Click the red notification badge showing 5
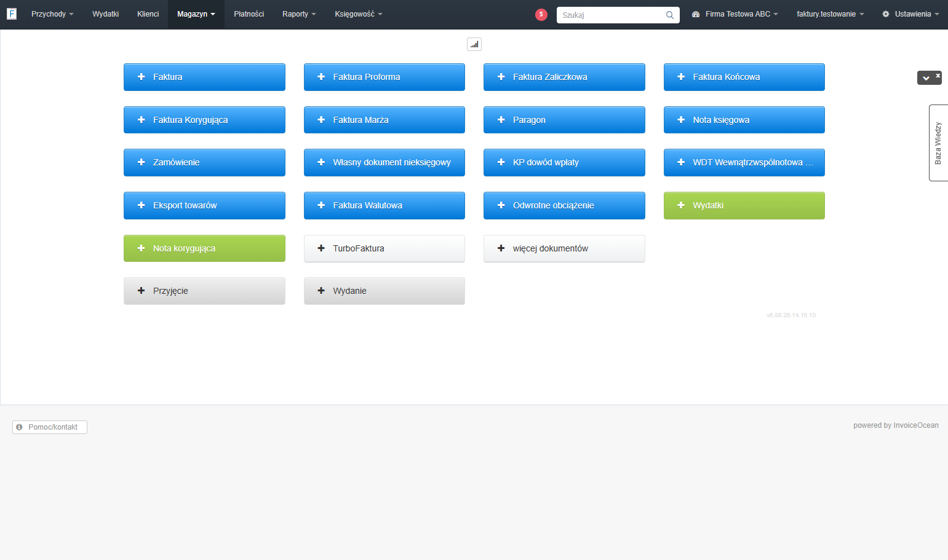The height and width of the screenshot is (560, 948). coord(541,15)
